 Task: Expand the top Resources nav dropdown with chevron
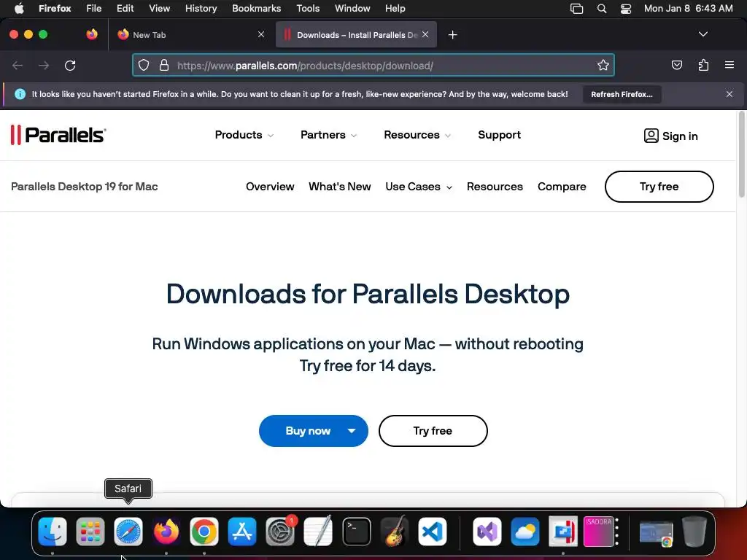tap(417, 135)
